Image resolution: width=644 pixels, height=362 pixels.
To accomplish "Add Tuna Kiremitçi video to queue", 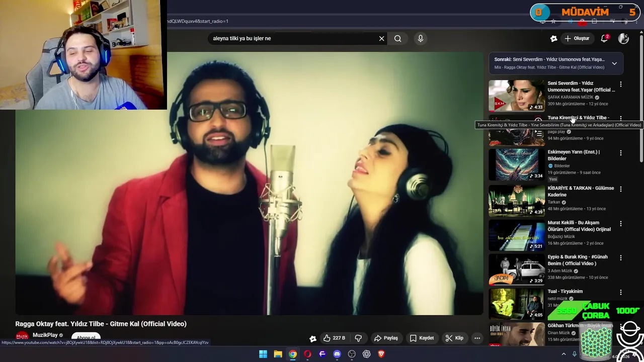I will 538,133.
